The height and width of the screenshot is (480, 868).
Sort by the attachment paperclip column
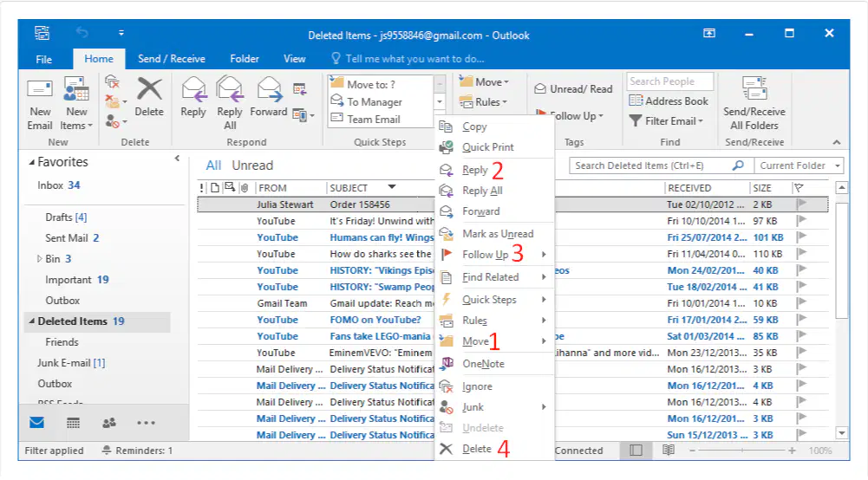[x=245, y=188]
